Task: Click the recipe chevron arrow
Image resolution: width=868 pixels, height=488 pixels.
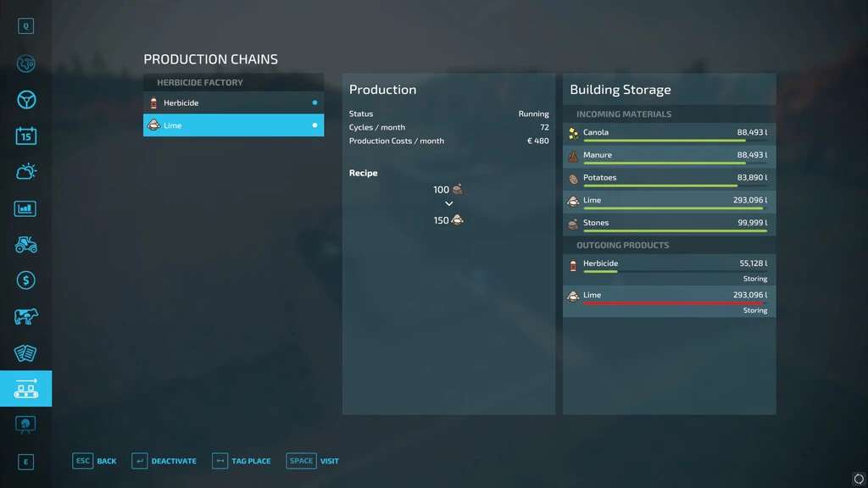Action: (448, 204)
